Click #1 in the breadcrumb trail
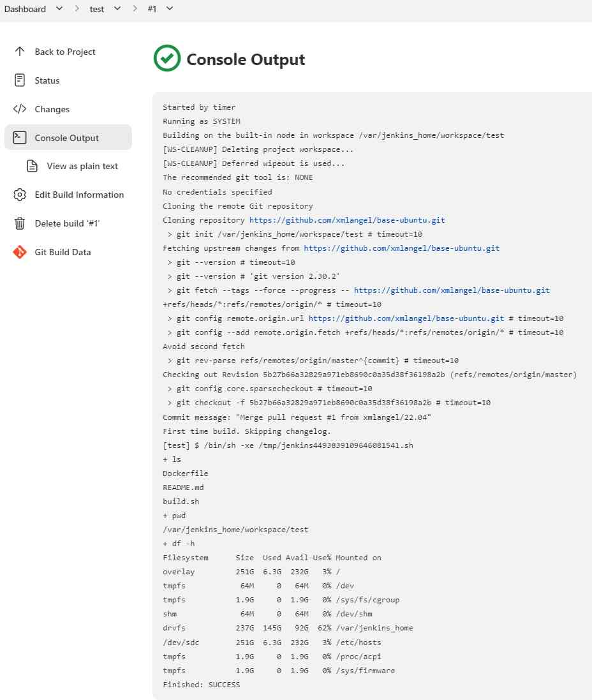 [152, 9]
